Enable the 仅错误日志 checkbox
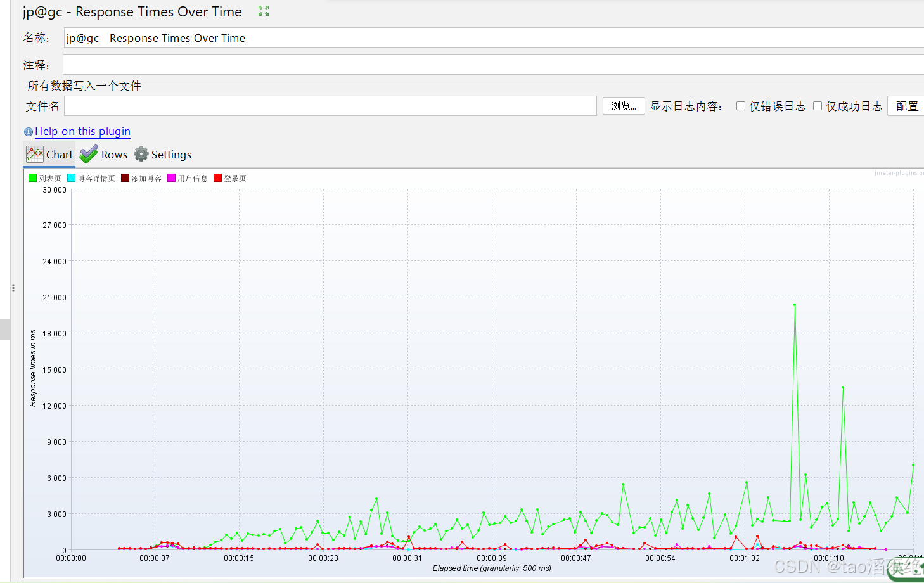 click(x=740, y=106)
